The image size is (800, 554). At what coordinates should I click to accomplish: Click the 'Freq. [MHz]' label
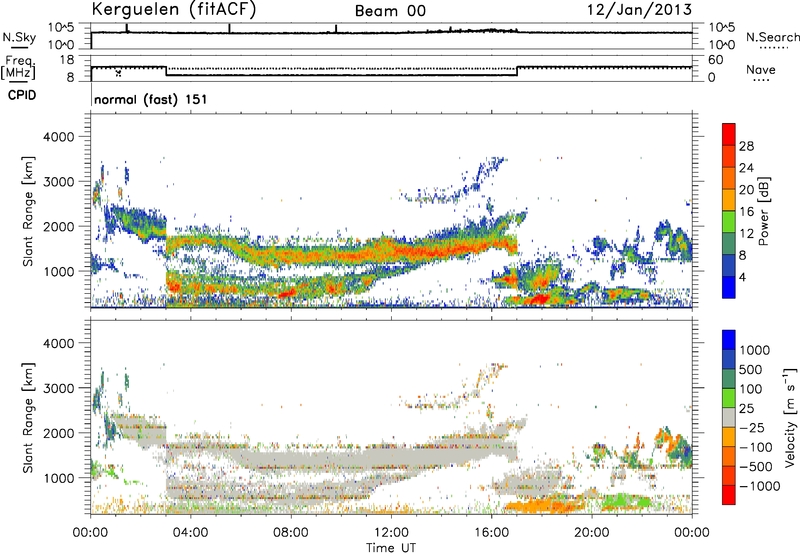point(18,67)
